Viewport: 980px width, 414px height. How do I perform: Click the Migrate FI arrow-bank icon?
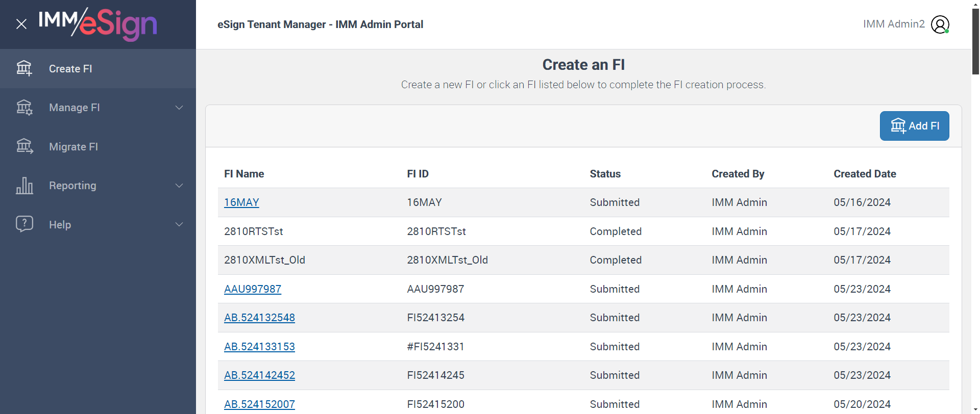24,146
